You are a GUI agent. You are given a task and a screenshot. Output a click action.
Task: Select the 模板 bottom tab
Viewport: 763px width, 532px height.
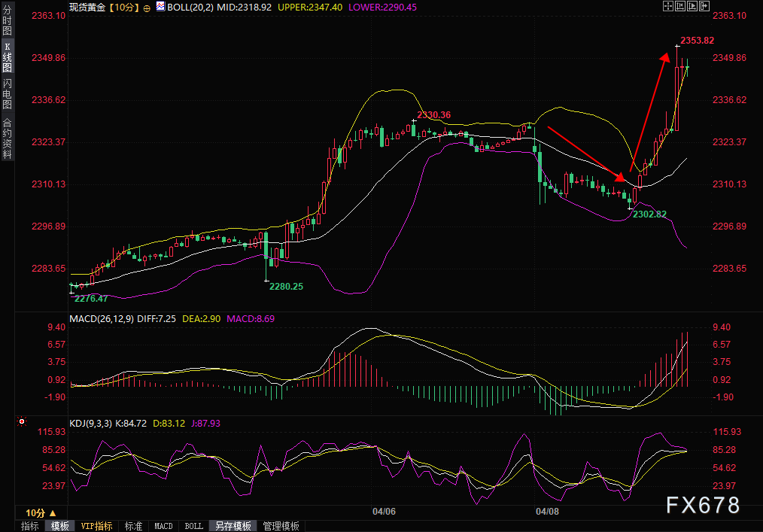59,526
